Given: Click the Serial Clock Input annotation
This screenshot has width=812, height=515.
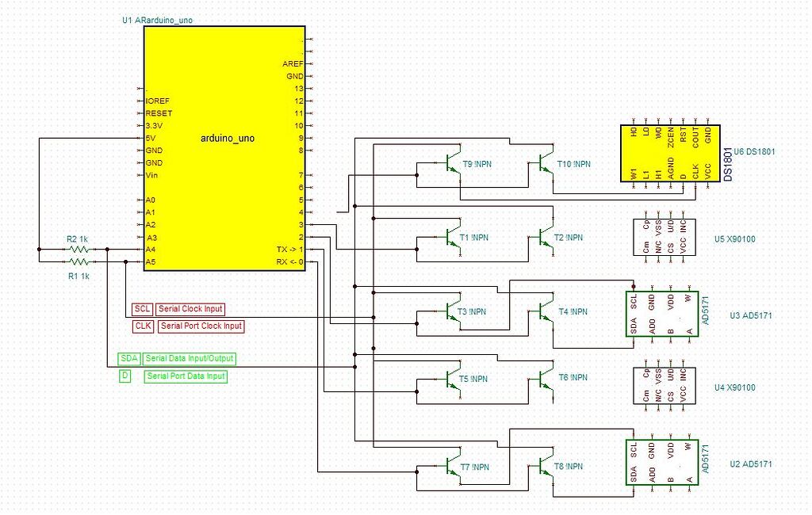Looking at the screenshot, I should [190, 309].
